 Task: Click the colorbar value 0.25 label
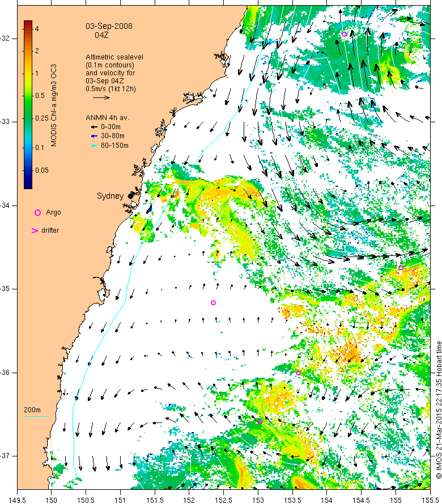click(x=42, y=118)
